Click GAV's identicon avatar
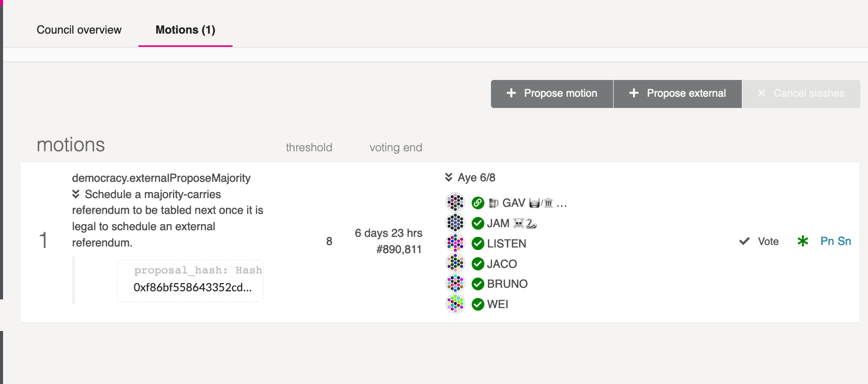Screen dimensions: 868x384 [x=455, y=203]
